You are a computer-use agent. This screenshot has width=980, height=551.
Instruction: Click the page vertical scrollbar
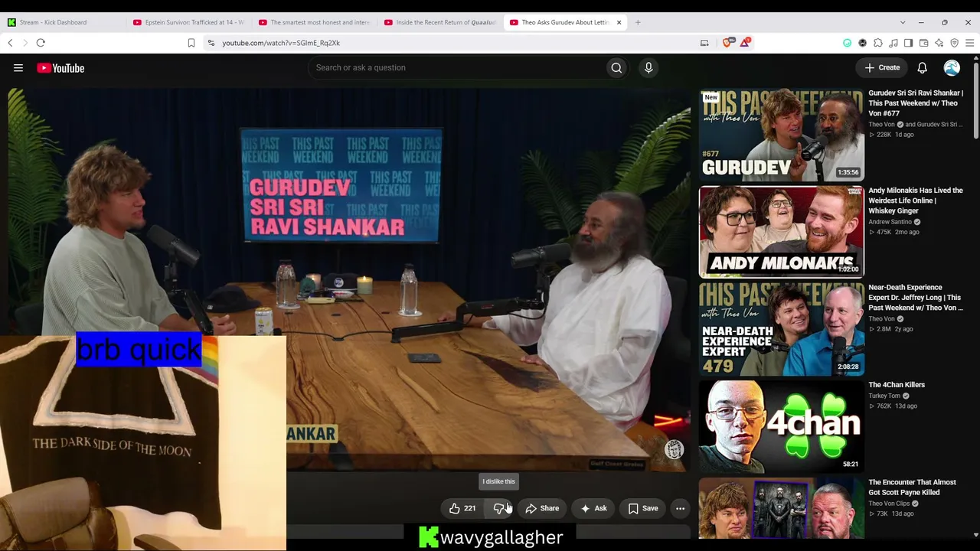coord(975,99)
